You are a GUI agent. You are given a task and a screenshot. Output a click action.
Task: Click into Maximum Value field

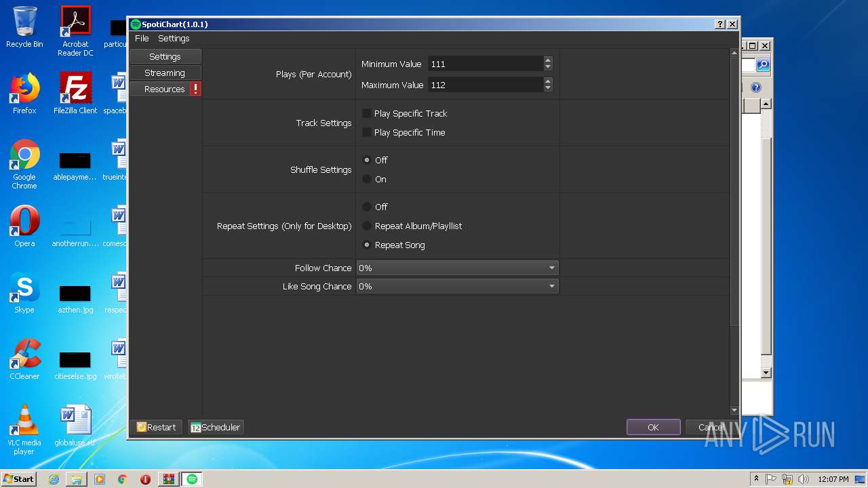click(x=486, y=85)
